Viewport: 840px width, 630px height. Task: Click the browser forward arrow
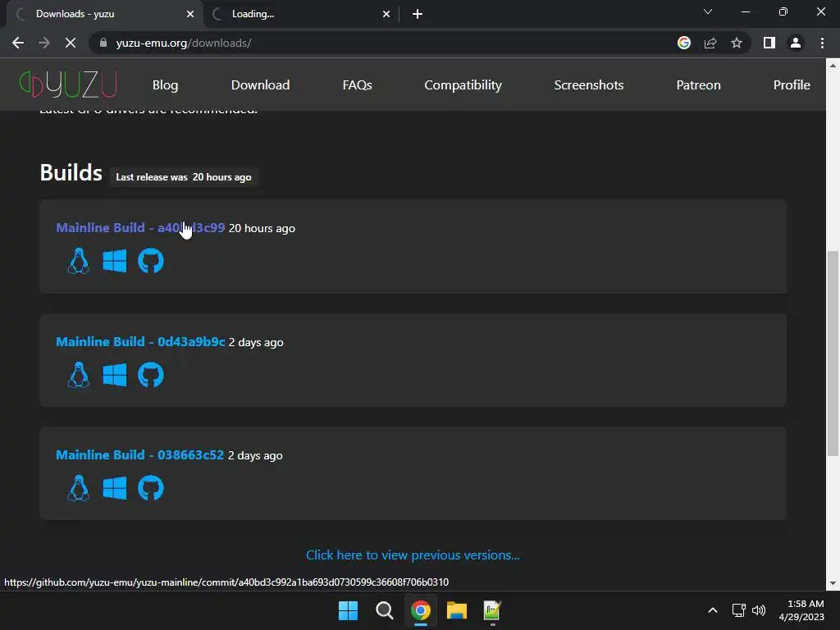44,43
